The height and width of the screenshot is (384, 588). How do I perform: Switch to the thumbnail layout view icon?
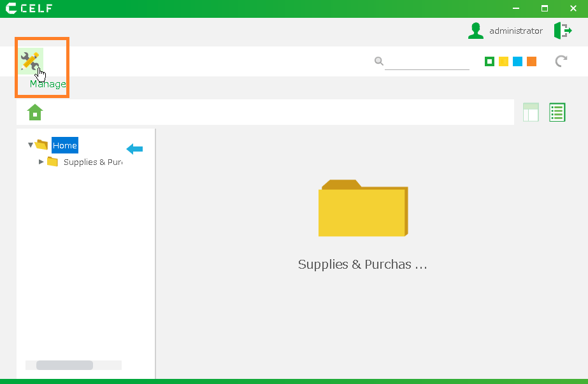(x=530, y=112)
